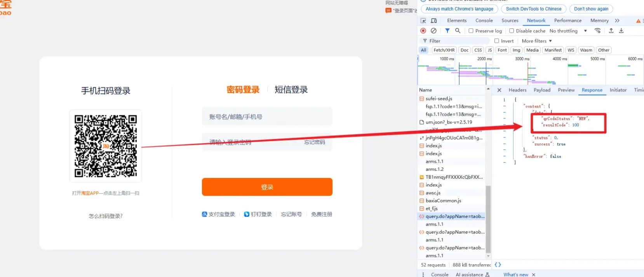Screen dimensions: 644x277
Task: Click the export HAR download icon
Action: 621,31
